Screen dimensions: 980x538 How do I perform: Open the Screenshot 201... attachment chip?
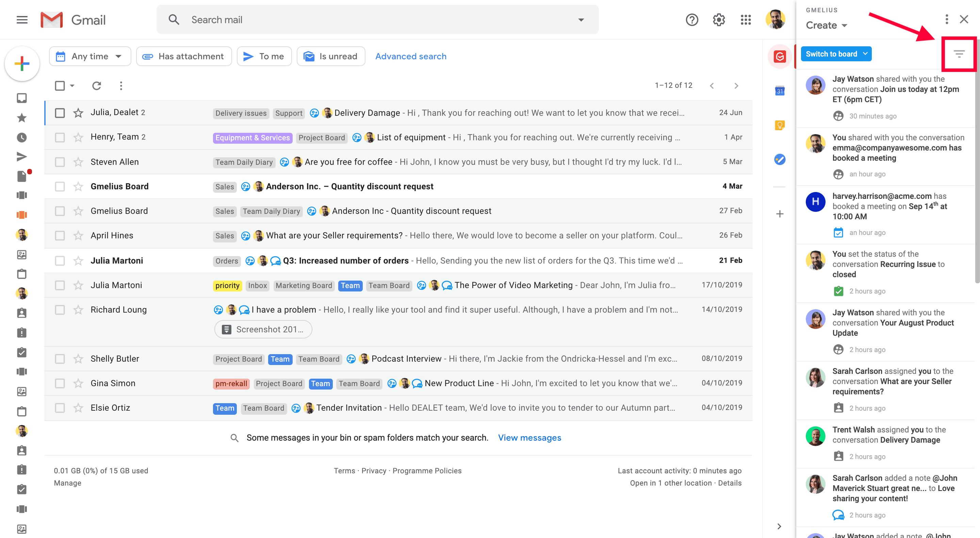coord(263,329)
